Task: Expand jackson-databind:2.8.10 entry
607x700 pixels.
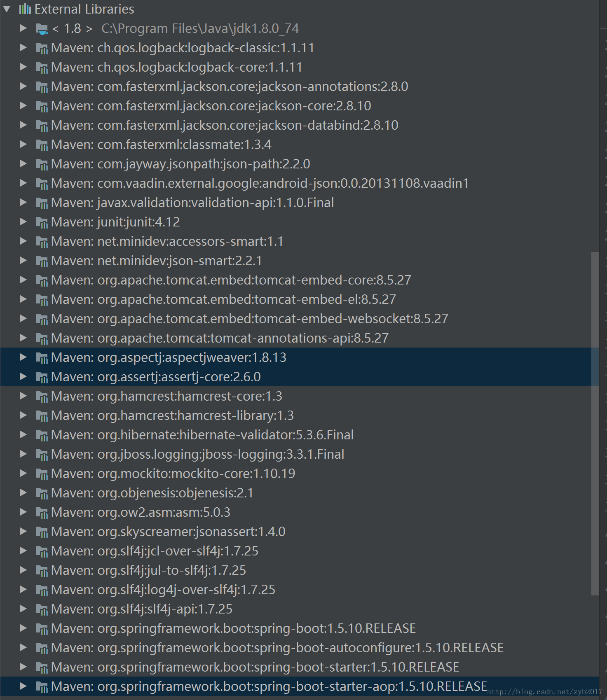Action: coord(23,125)
